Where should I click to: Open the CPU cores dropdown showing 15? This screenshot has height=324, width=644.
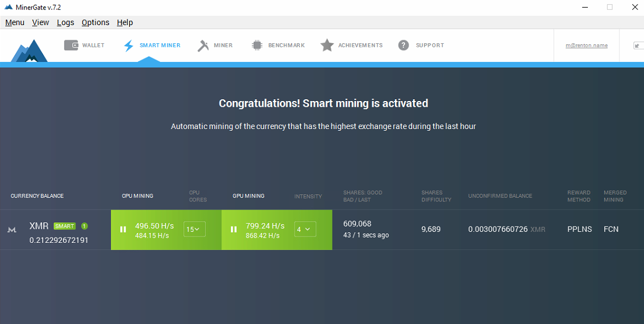[x=194, y=229]
